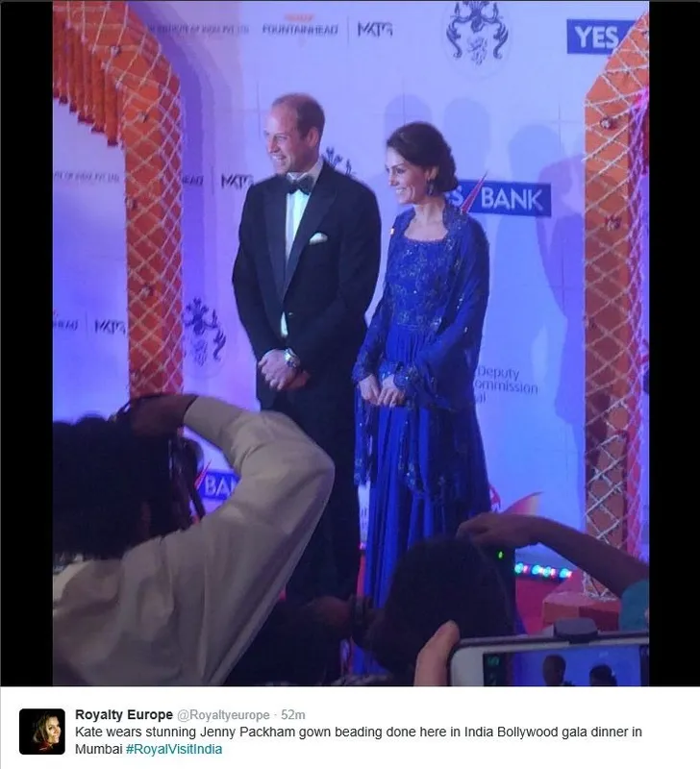Open the Royalty Europe profile avatar

coord(42,732)
